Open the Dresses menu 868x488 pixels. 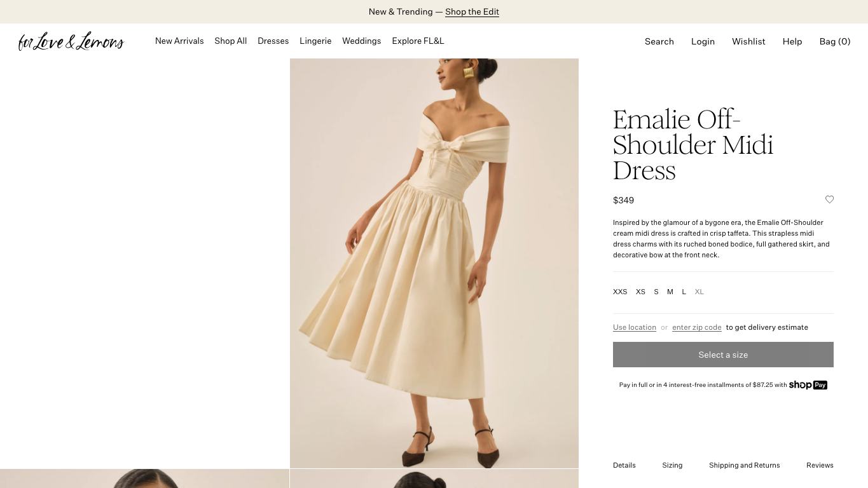tap(273, 41)
